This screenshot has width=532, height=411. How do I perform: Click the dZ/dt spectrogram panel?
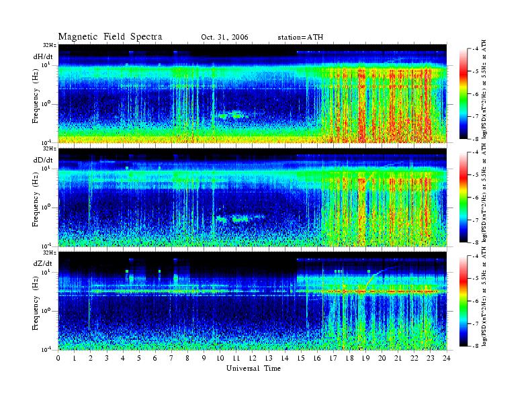[x=253, y=301]
